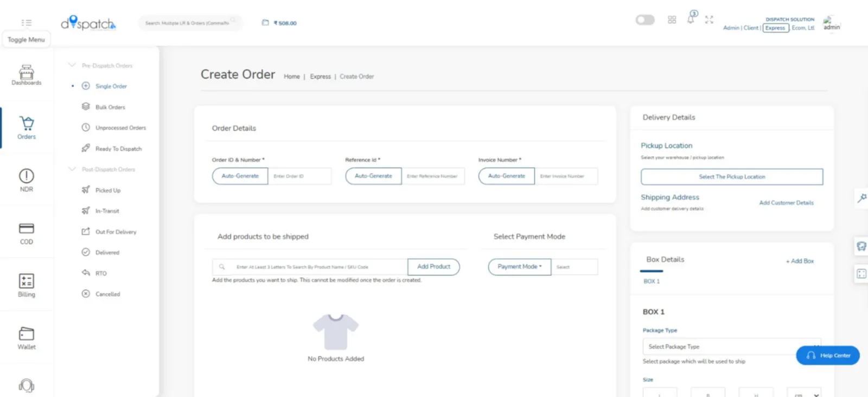Toggle the switch in top header

(645, 20)
